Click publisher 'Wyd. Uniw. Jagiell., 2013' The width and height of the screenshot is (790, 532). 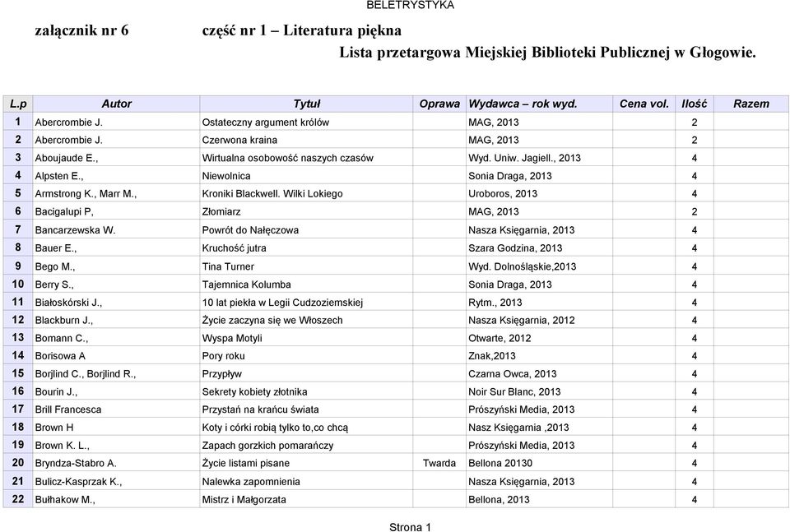tap(524, 158)
